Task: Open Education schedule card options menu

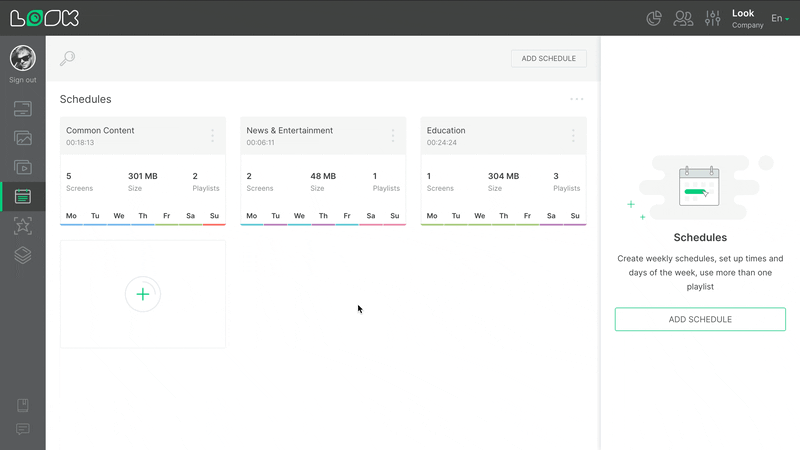Action: coord(573,136)
